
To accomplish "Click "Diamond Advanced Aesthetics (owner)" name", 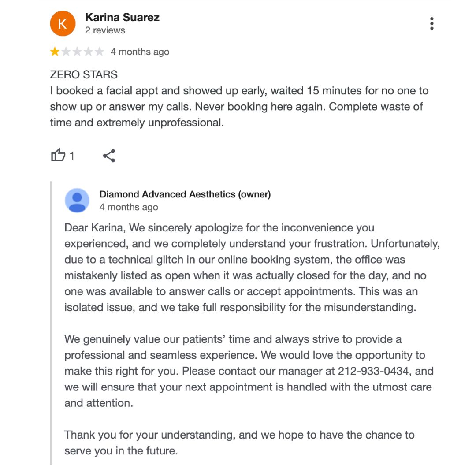I will tap(185, 194).
